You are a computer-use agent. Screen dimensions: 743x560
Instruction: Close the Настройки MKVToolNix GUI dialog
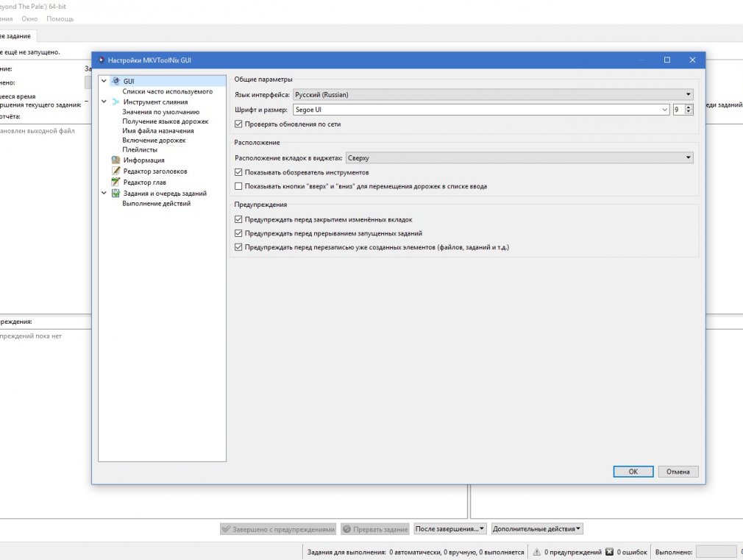click(x=692, y=60)
